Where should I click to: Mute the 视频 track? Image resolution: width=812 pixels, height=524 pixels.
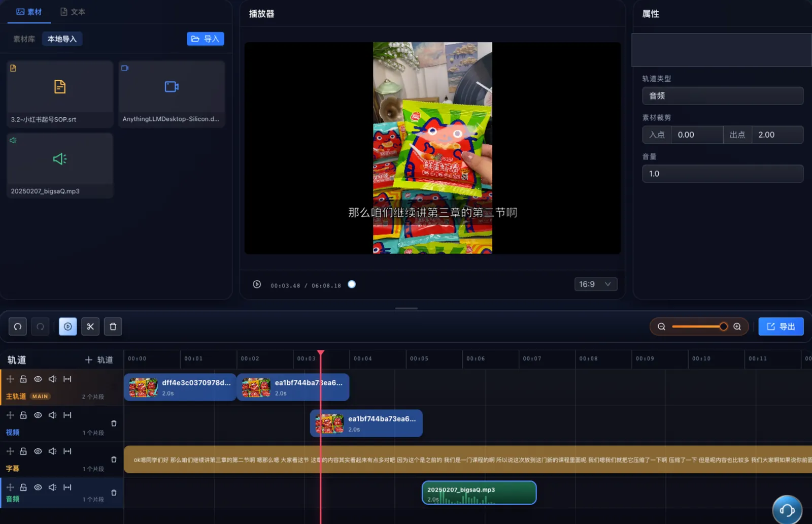52,415
